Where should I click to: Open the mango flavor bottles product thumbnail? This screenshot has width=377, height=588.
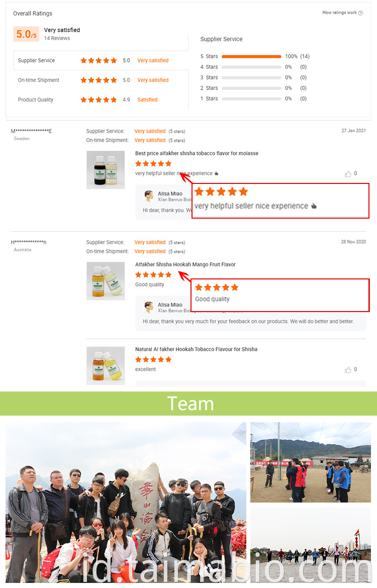106,281
